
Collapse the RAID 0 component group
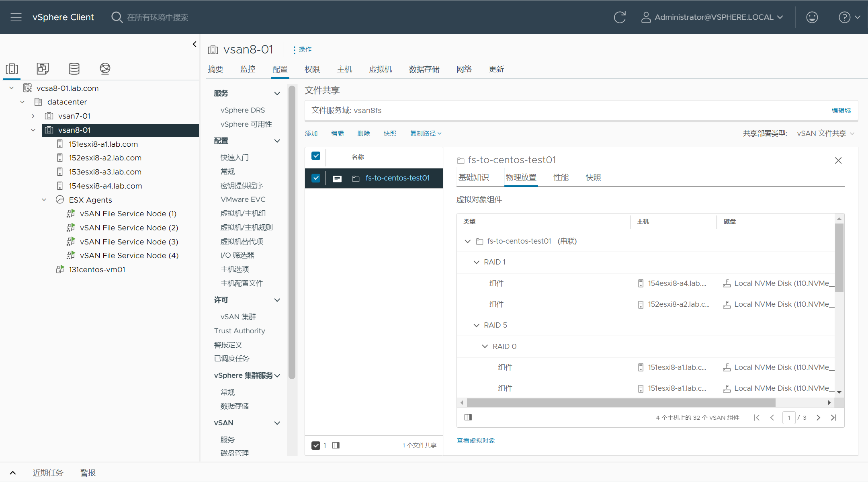click(485, 347)
